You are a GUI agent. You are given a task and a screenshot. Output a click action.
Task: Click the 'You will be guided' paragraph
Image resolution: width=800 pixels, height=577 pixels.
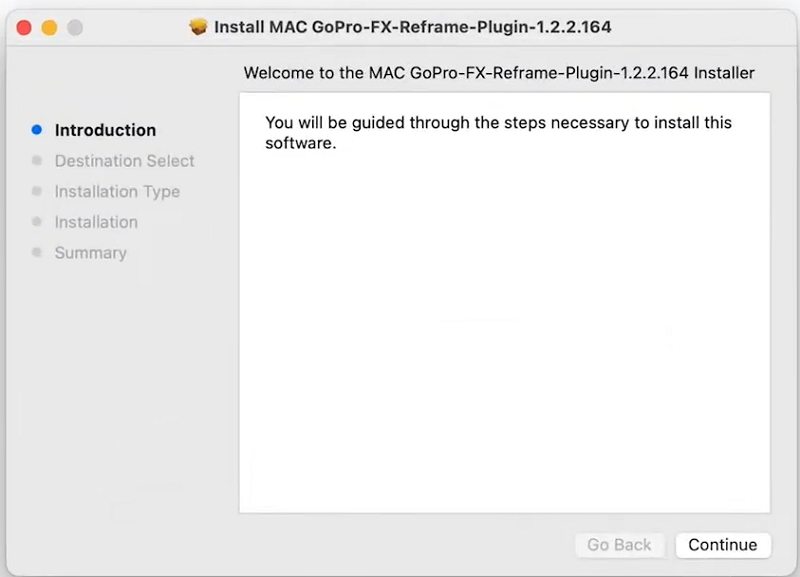point(498,133)
